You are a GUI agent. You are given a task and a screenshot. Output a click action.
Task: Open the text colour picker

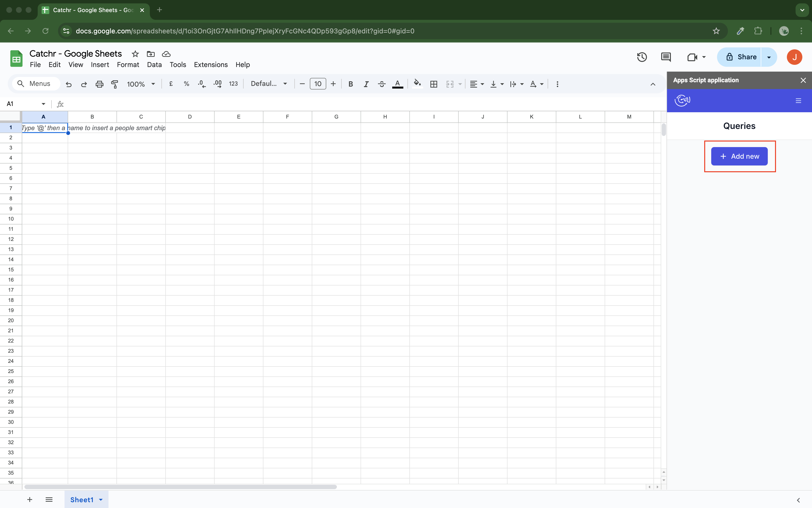coord(398,84)
